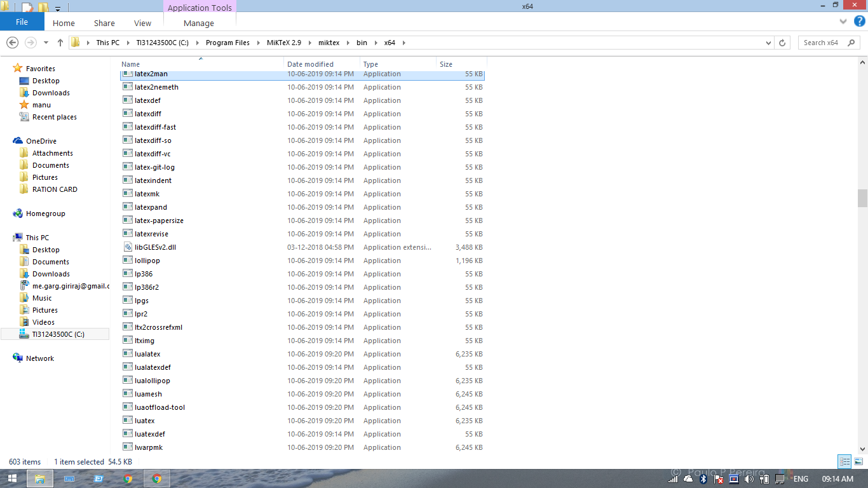Launch Google Chrome from the taskbar
The image size is (868, 488).
156,478
